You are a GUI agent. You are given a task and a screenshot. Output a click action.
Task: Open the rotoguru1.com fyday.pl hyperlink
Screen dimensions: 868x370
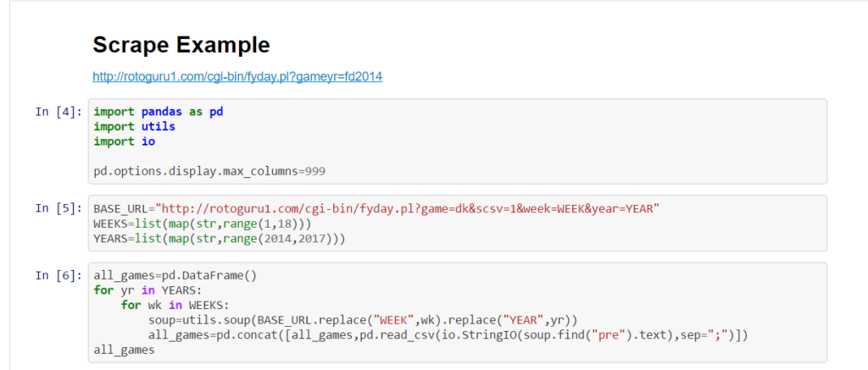pyautogui.click(x=237, y=76)
